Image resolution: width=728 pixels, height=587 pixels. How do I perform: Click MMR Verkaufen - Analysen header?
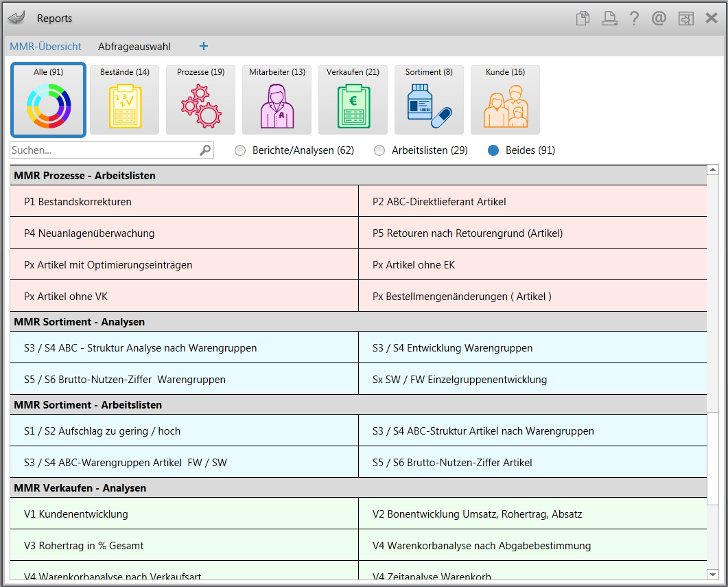click(358, 488)
